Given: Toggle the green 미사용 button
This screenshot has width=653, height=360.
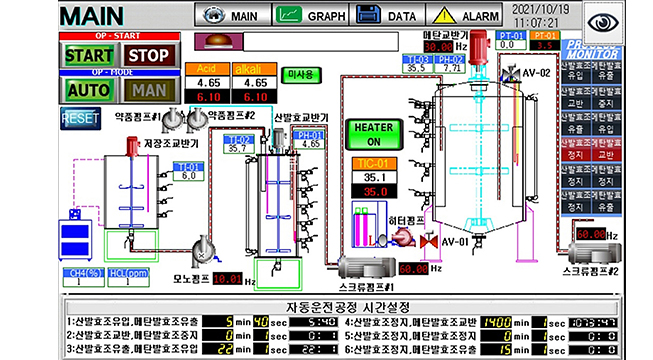Looking at the screenshot, I should tap(301, 75).
